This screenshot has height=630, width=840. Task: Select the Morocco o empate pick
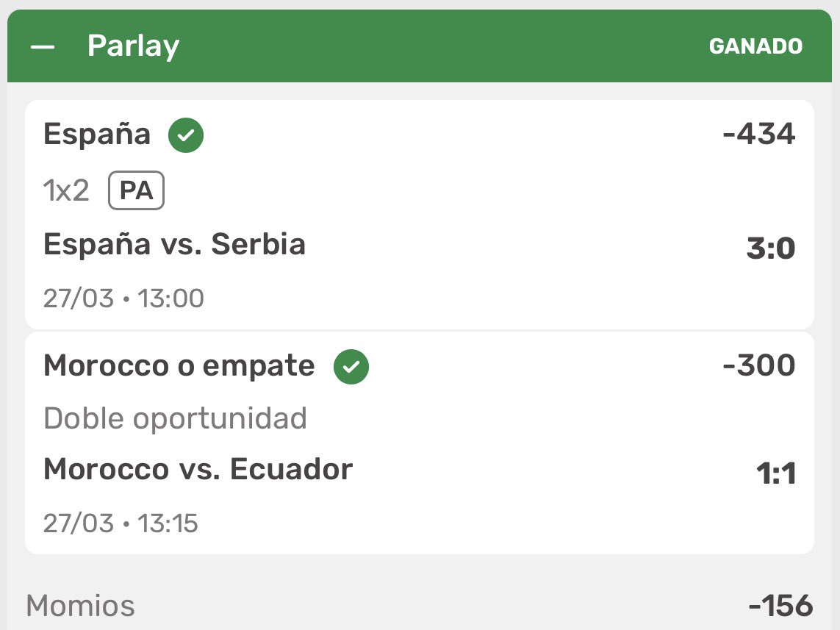(x=179, y=365)
